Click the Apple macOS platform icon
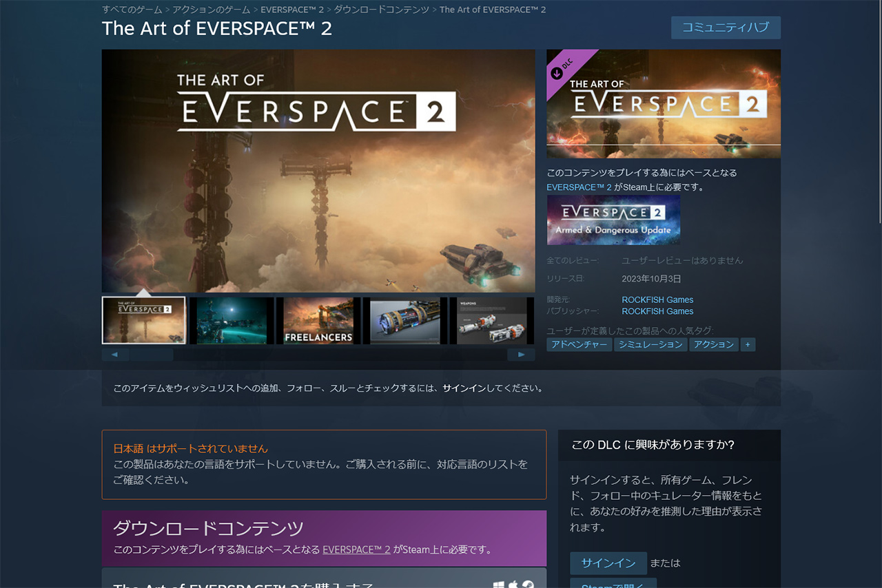The image size is (882, 588). (x=513, y=585)
